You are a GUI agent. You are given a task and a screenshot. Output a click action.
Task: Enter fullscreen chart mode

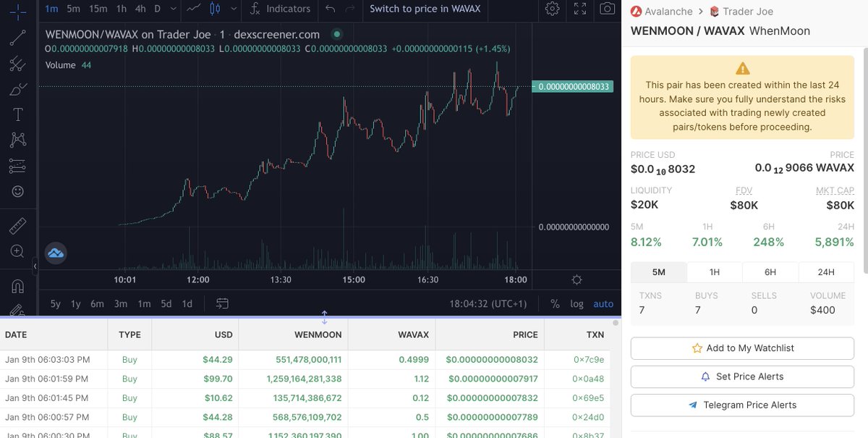[580, 9]
